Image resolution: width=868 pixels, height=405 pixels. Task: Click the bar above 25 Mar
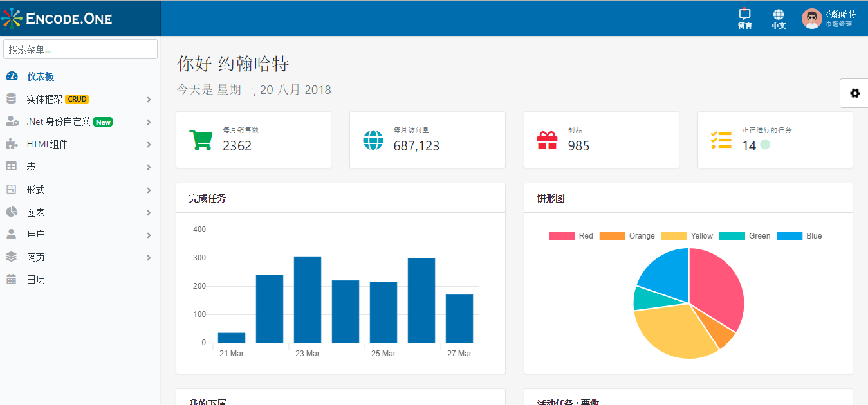click(x=383, y=312)
